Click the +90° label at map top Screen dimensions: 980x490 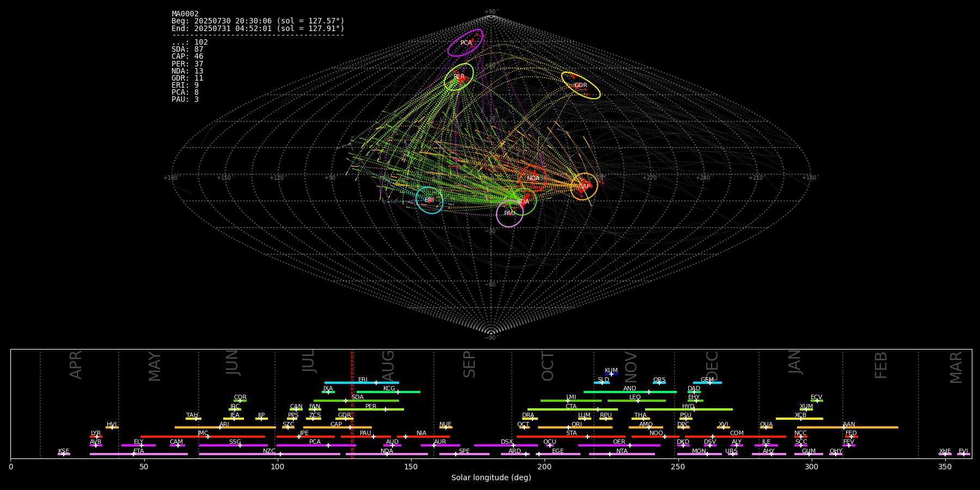(491, 12)
